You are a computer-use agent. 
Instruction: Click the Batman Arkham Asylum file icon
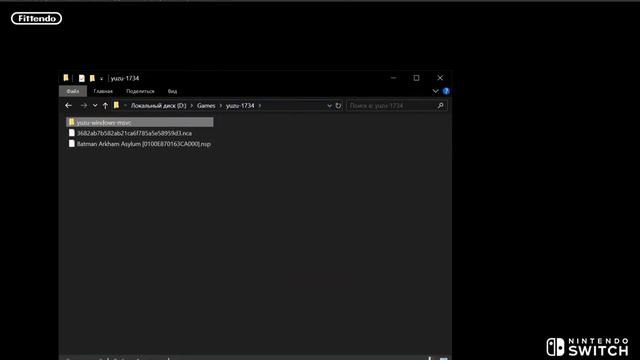click(71, 143)
